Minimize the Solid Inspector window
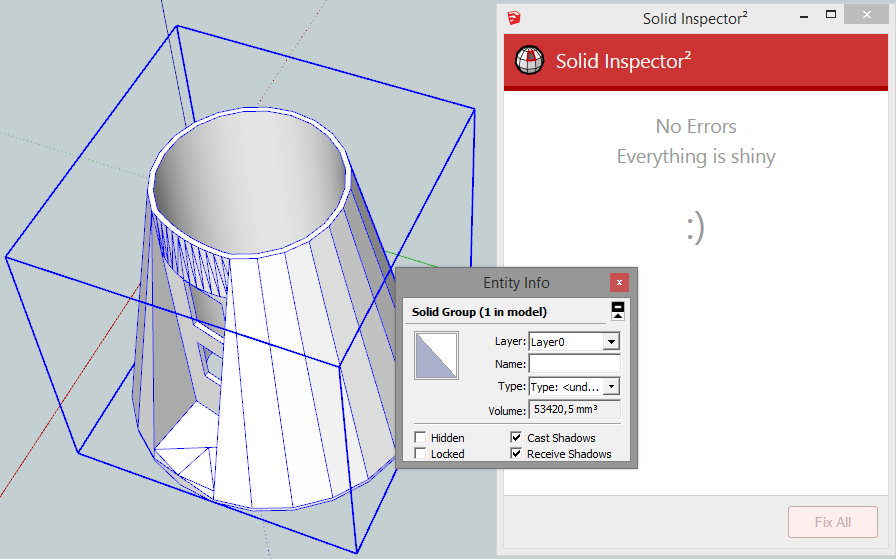This screenshot has width=896, height=559. (x=800, y=17)
